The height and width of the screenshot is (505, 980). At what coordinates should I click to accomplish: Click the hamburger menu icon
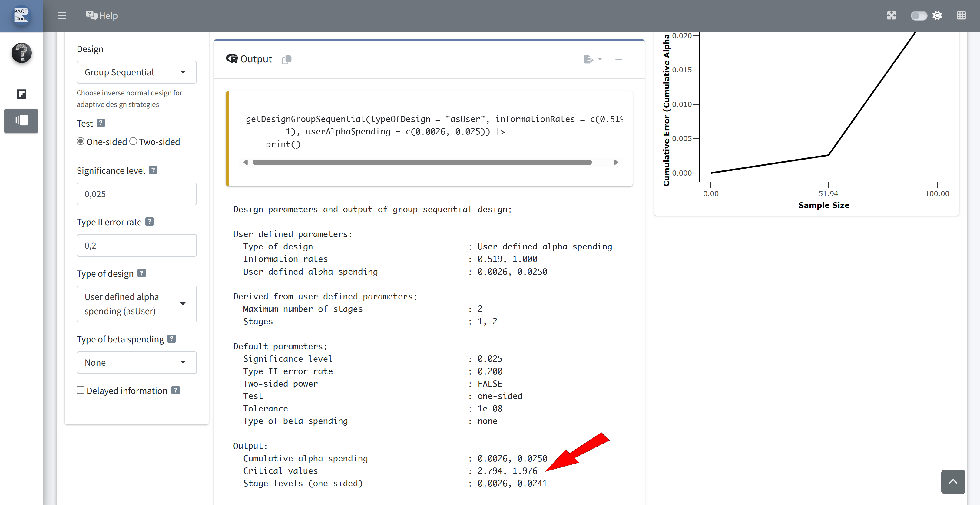[62, 15]
